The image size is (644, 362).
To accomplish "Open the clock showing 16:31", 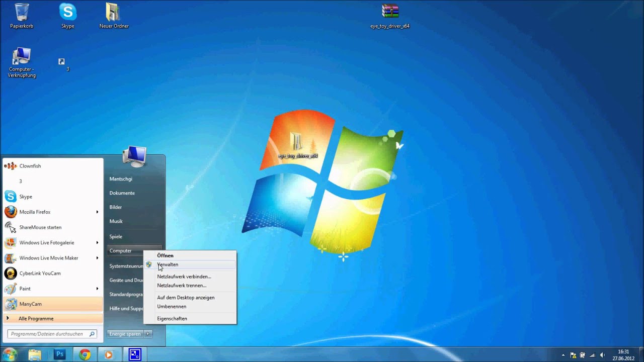I will (x=623, y=355).
